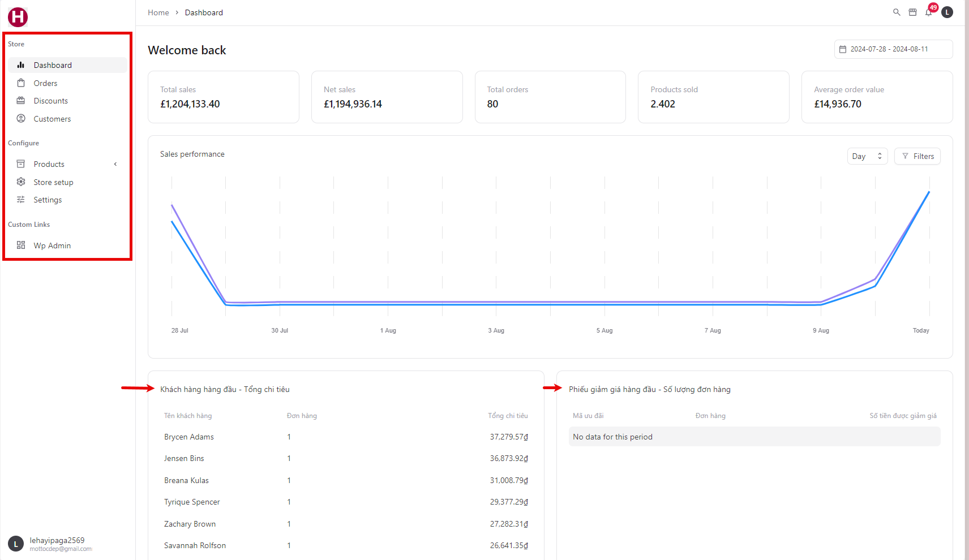This screenshot has height=560, width=969.
Task: Click the Filters button on chart
Action: 917,156
